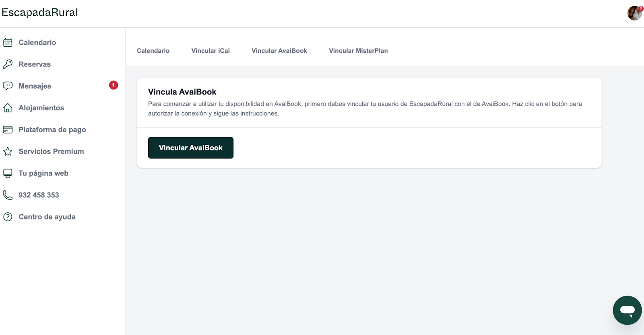Click the red Mensajes notification badge

coord(114,85)
